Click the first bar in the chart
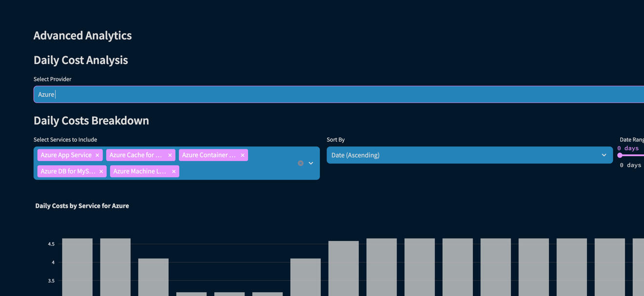 77,267
